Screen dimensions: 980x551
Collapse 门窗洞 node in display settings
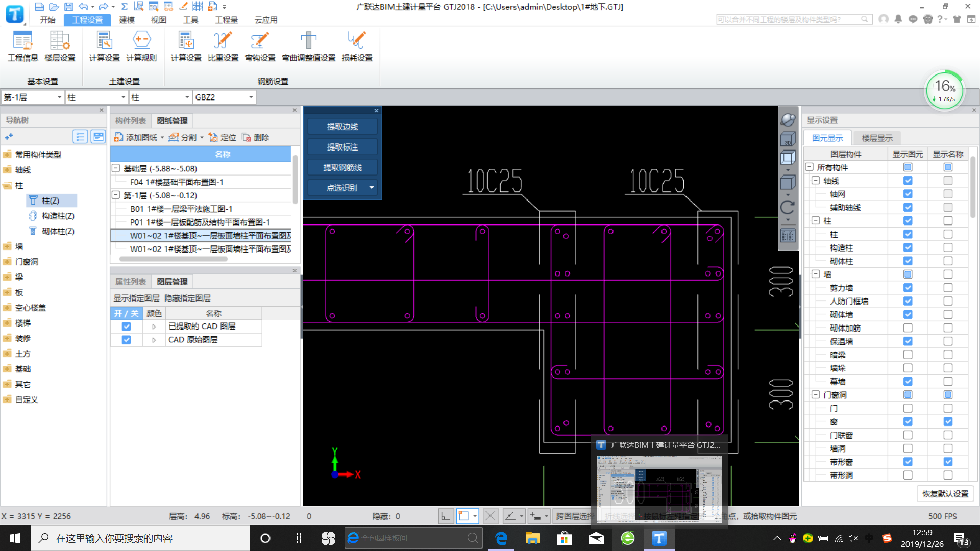click(x=816, y=394)
